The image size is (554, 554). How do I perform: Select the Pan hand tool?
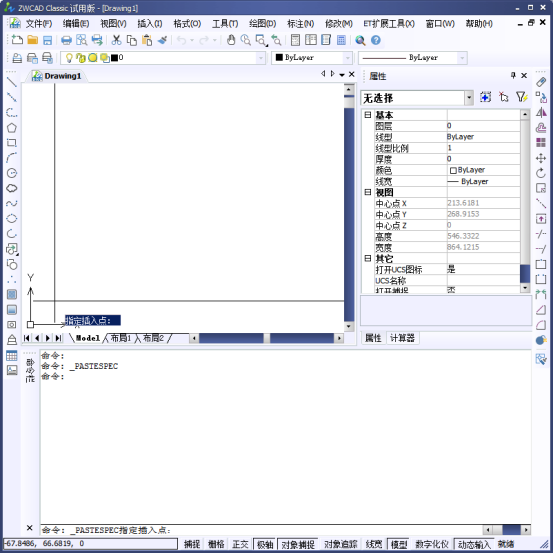point(231,40)
